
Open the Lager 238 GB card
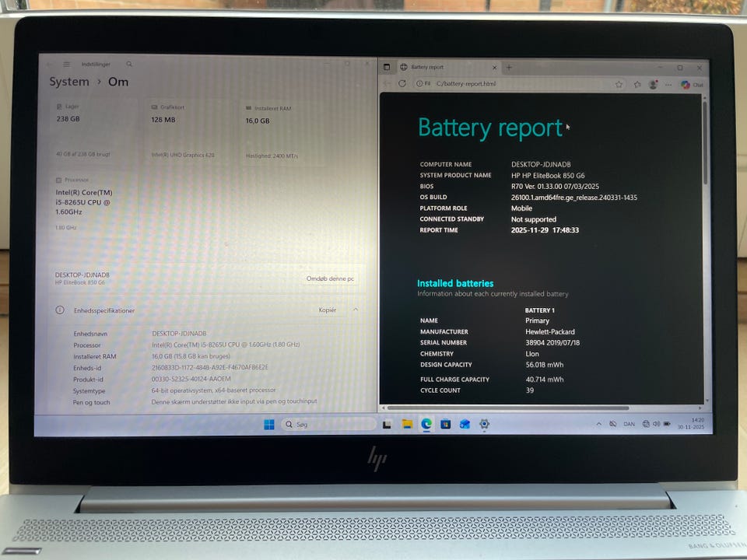click(x=93, y=131)
